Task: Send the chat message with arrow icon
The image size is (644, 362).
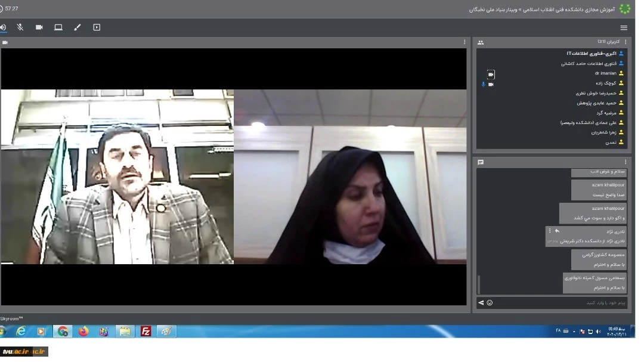Action: pyautogui.click(x=481, y=303)
